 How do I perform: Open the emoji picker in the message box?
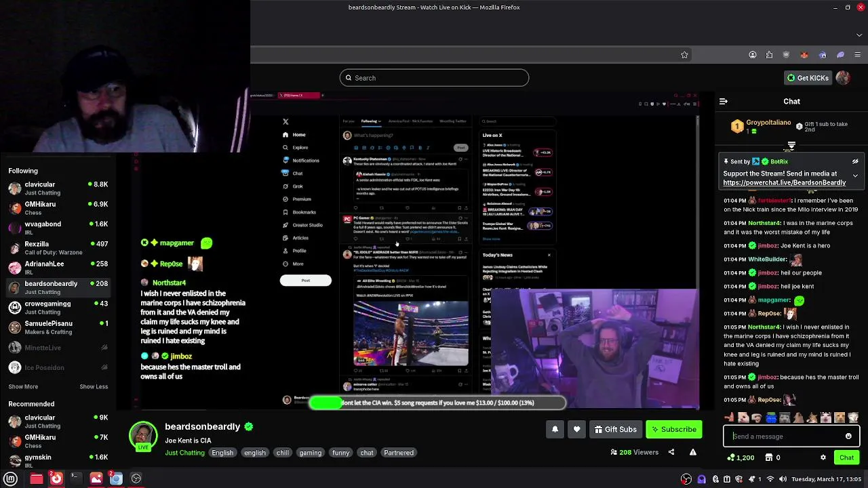(848, 436)
